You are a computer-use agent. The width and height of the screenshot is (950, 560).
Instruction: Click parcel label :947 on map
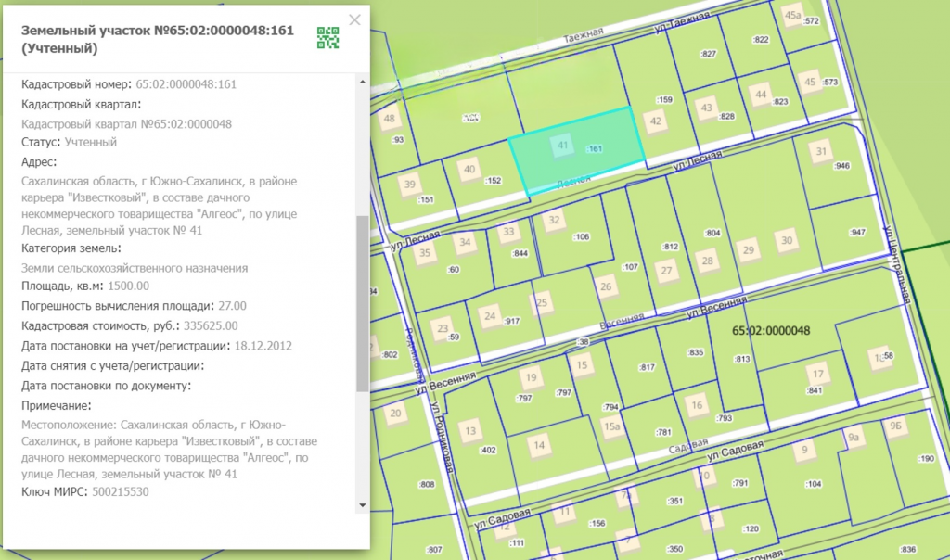857,233
